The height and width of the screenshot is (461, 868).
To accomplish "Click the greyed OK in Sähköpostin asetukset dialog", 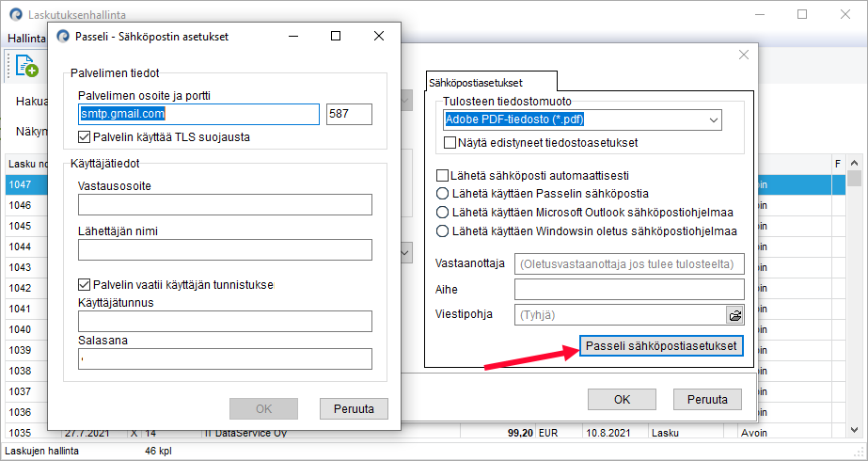I will tap(263, 409).
